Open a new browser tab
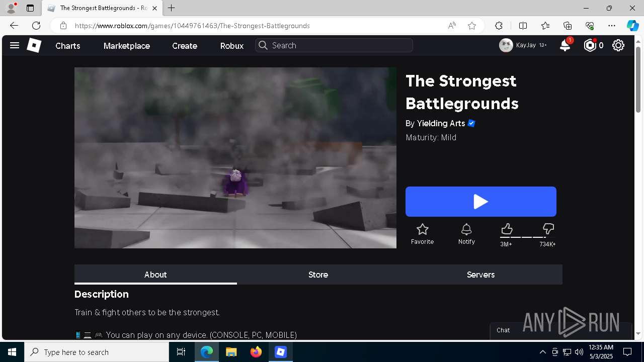 [172, 8]
